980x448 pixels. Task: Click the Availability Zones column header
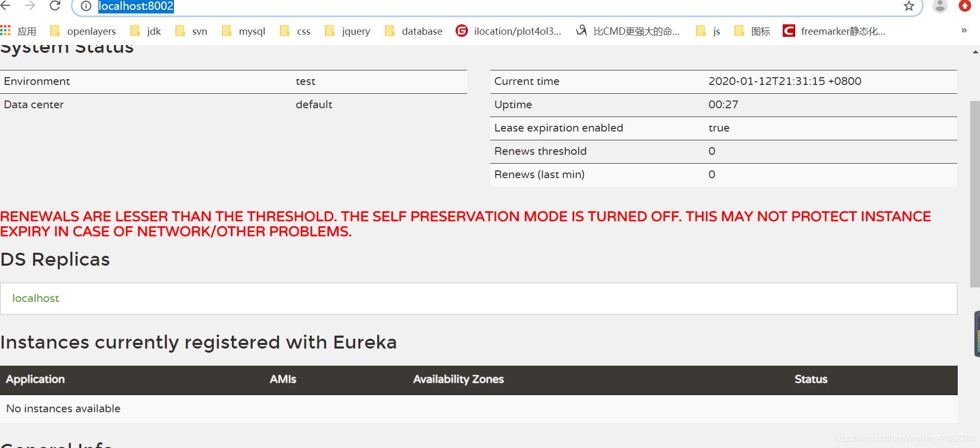pyautogui.click(x=459, y=379)
